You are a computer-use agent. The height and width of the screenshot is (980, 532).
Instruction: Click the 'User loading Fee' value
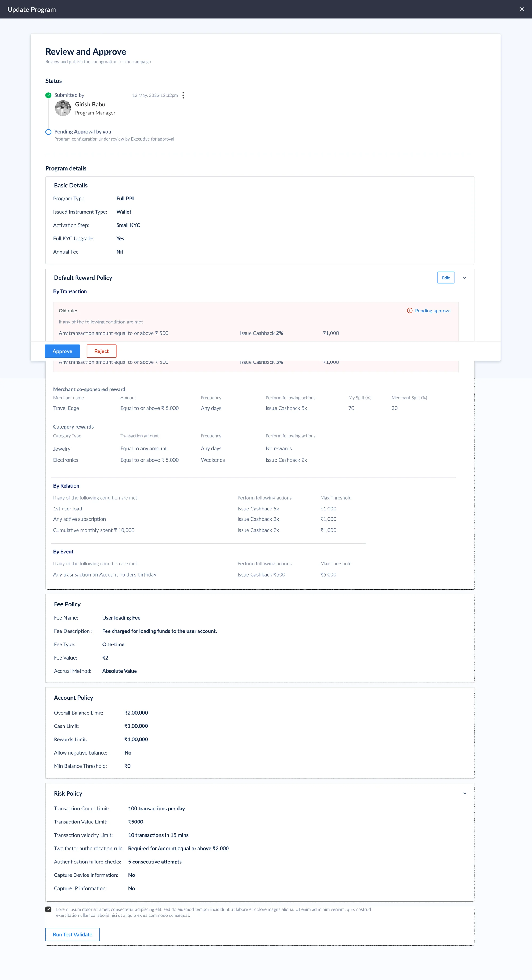[121, 618]
